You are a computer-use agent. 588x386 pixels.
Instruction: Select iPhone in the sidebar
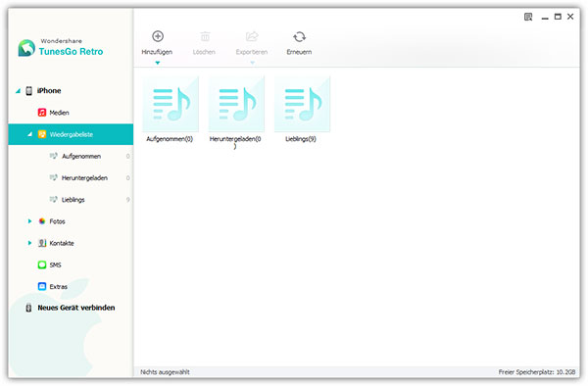(x=49, y=91)
